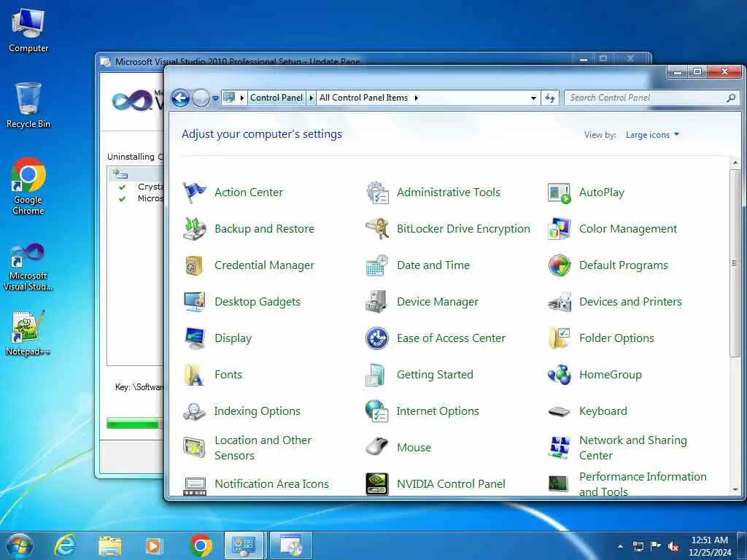Open the Network and Sharing Center icon
Viewport: 747px width, 560px height.
tap(560, 448)
